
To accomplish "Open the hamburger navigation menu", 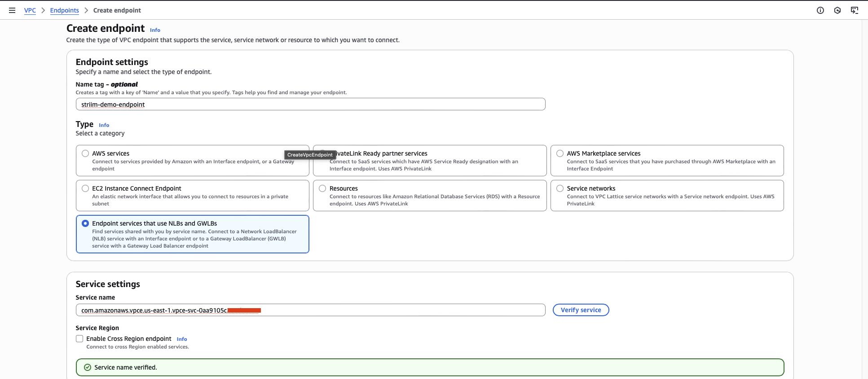I will [x=12, y=10].
